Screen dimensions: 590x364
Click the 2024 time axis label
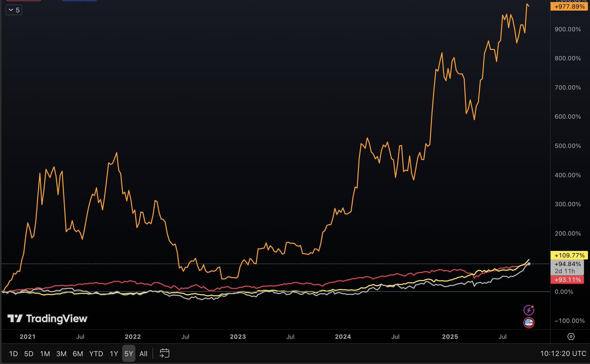coord(343,337)
